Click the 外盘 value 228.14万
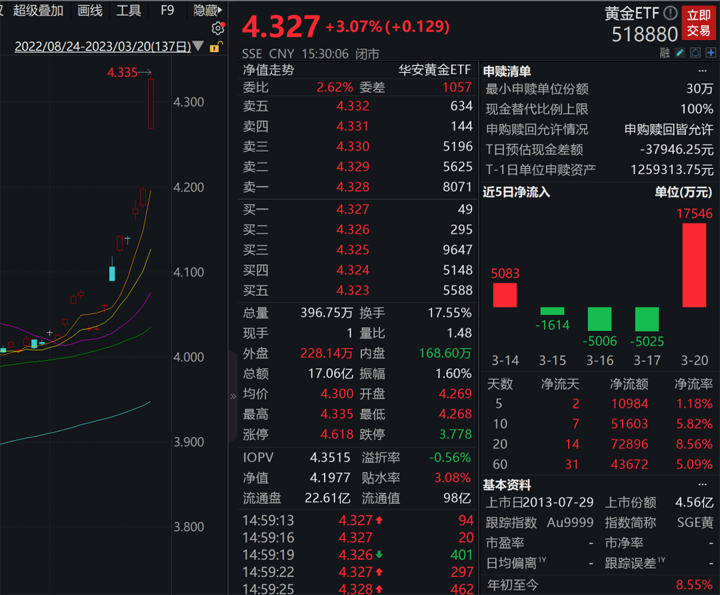Image resolution: width=720 pixels, height=595 pixels. tap(326, 353)
